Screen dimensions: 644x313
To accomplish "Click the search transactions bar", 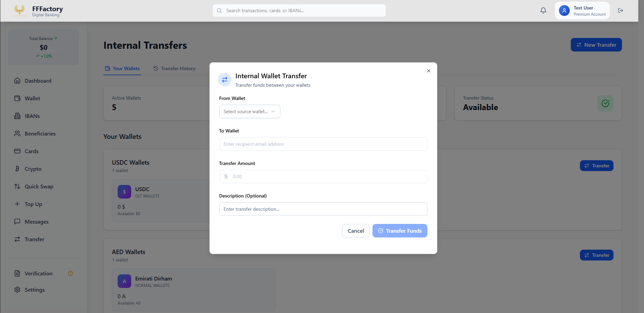I will point(299,11).
